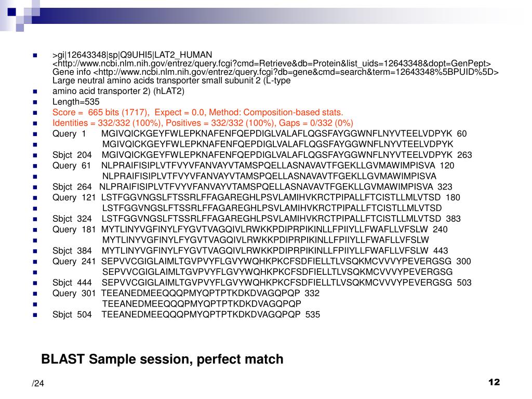Click the red Identities = 332/332 line
The height and width of the screenshot is (399, 532).
click(203, 123)
